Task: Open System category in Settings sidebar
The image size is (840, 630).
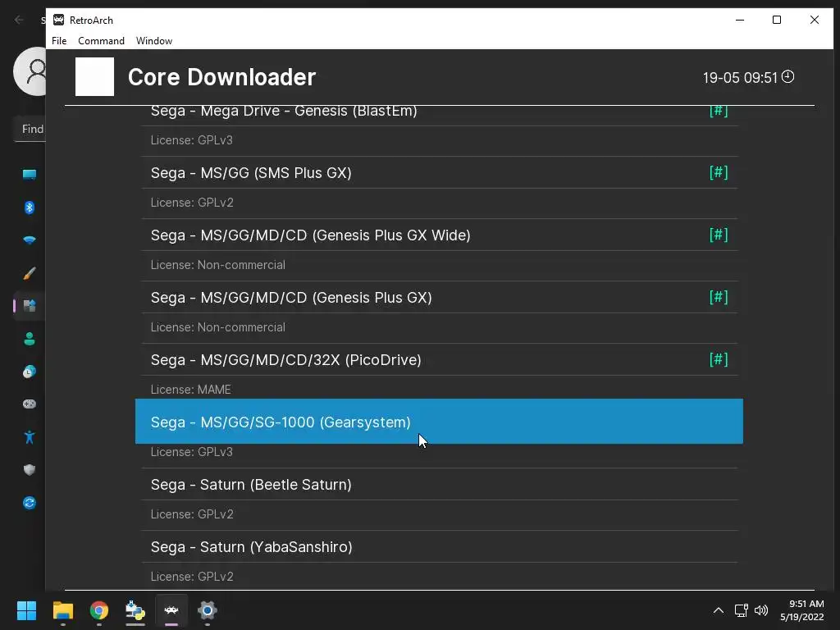Action: point(30,174)
